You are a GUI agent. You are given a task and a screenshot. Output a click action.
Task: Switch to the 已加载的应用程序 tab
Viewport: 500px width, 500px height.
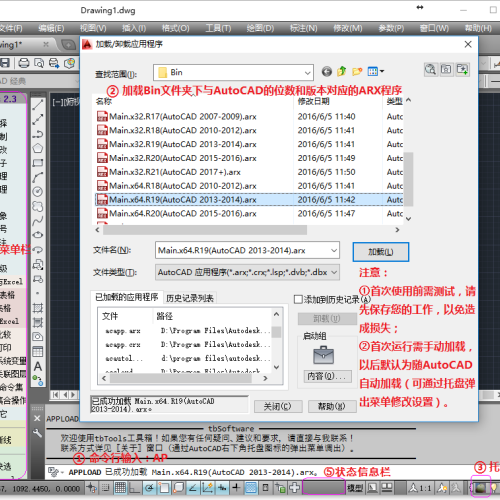tap(127, 297)
